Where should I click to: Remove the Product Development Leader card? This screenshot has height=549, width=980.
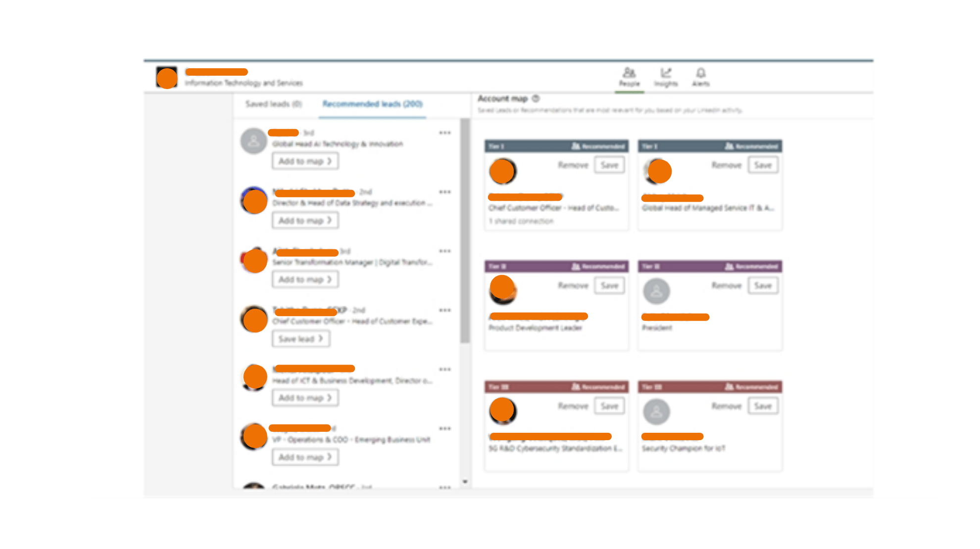573,285
